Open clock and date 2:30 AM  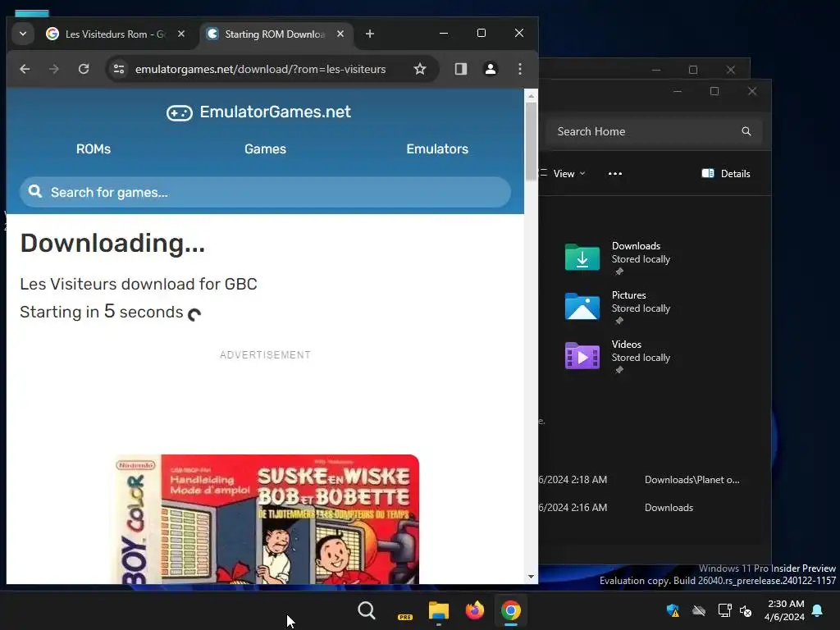[785, 610]
